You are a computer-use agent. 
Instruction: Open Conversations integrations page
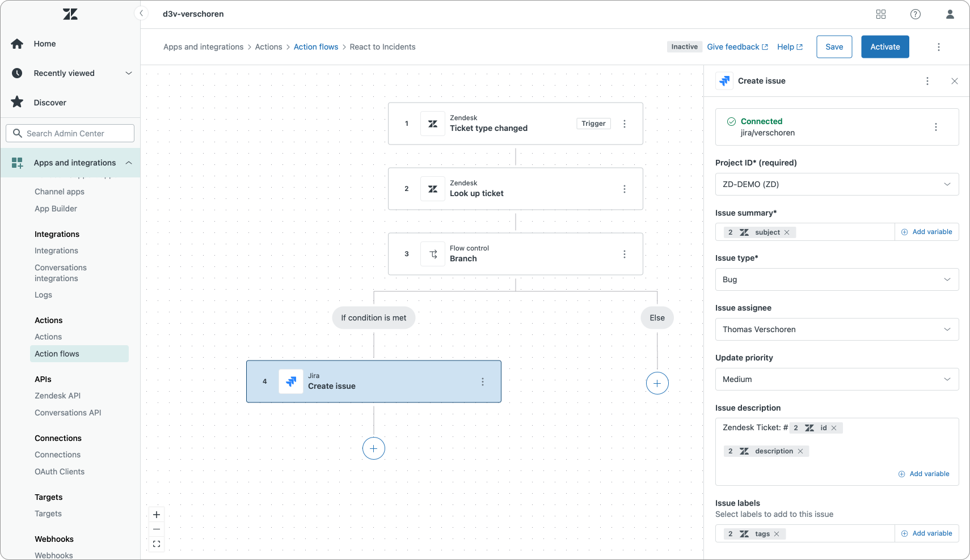click(x=61, y=273)
